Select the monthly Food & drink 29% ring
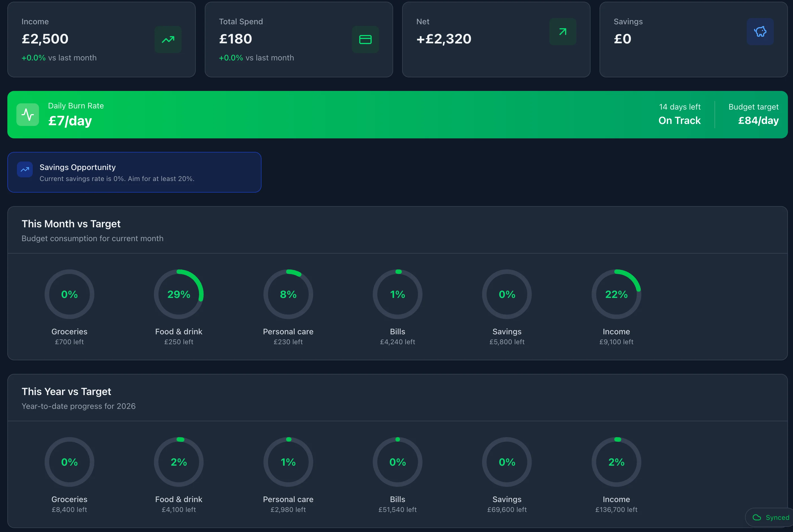 click(x=179, y=294)
